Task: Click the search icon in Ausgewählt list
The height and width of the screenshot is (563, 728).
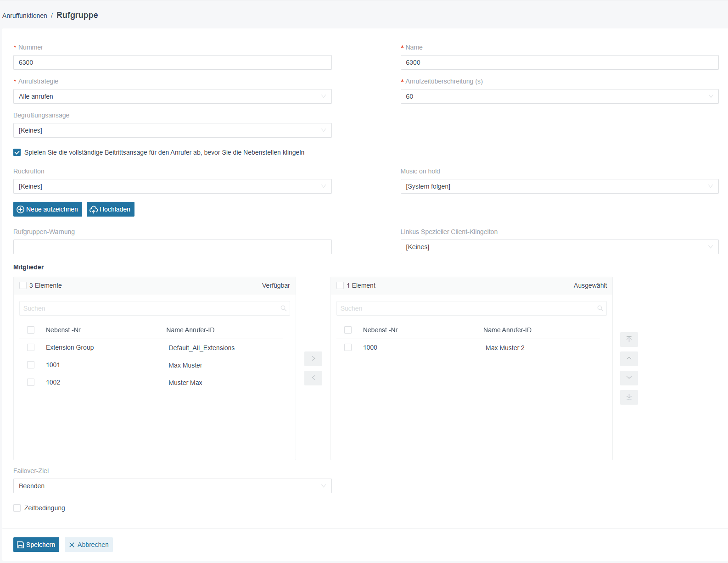Action: click(x=600, y=308)
